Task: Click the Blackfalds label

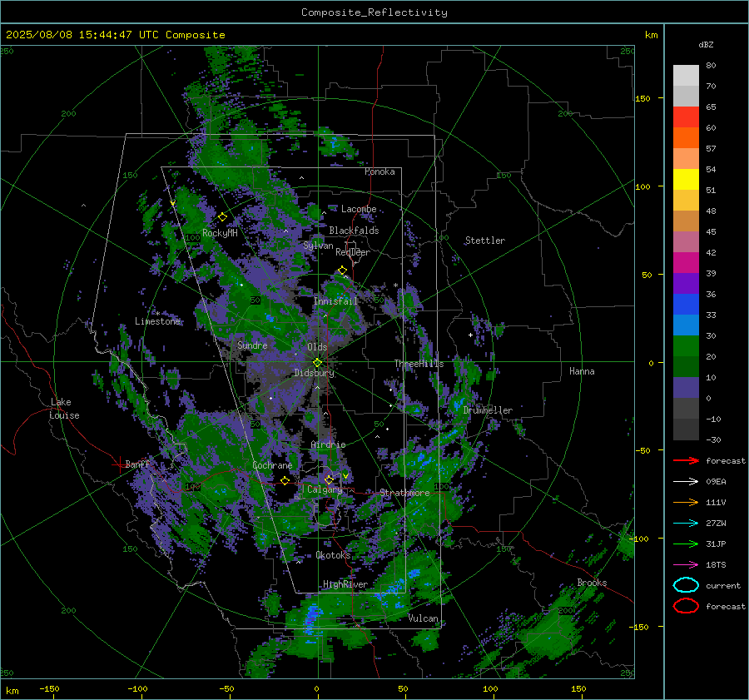Action: click(354, 231)
